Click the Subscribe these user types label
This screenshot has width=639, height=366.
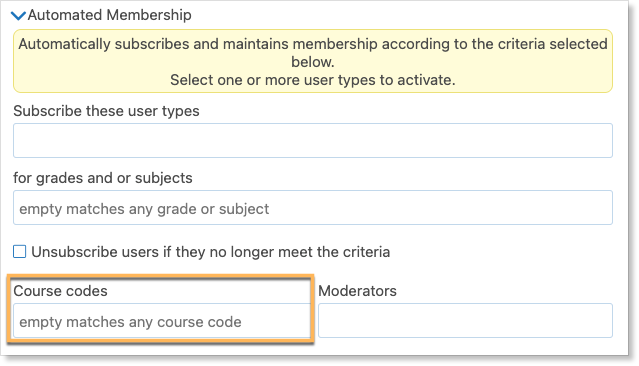(x=106, y=111)
